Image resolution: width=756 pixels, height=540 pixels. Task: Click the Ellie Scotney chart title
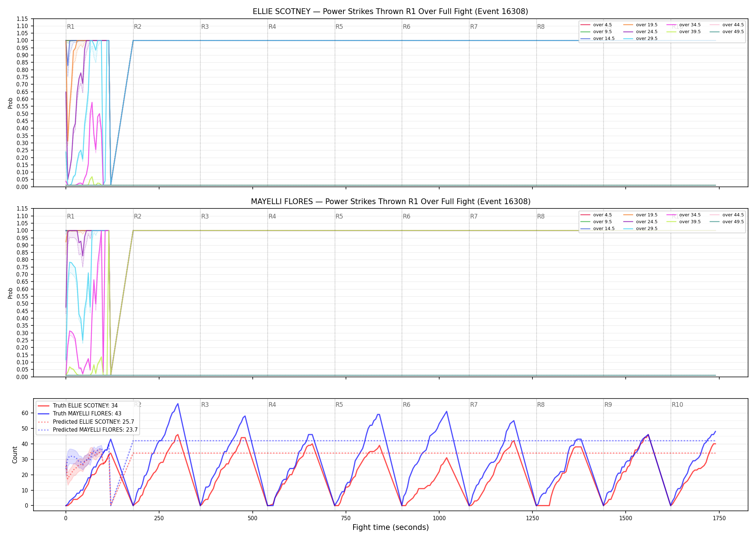[390, 12]
